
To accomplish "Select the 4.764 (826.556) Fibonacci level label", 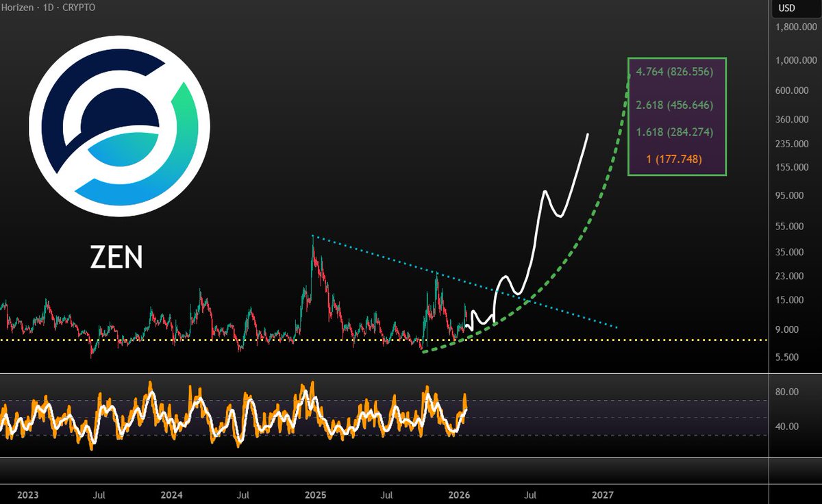I will coord(675,71).
